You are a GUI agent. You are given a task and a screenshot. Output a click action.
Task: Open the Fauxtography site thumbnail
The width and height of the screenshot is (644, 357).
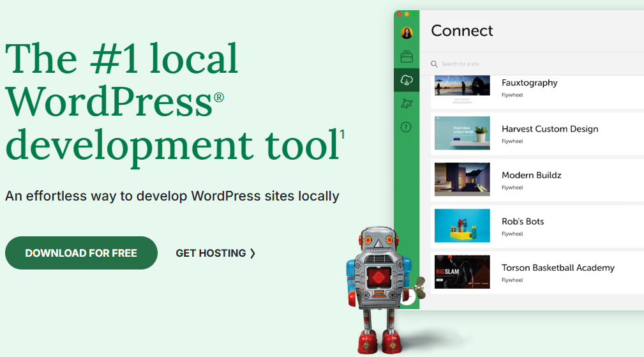click(462, 86)
